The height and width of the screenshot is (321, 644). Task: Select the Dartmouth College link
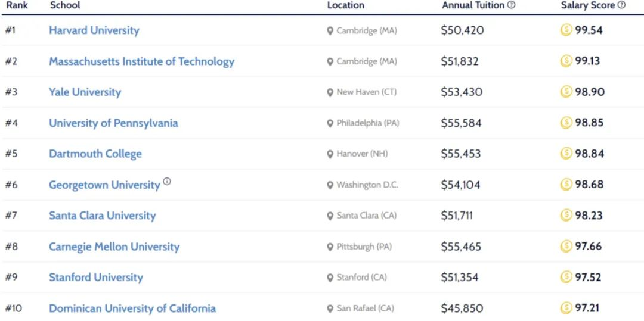tap(95, 154)
